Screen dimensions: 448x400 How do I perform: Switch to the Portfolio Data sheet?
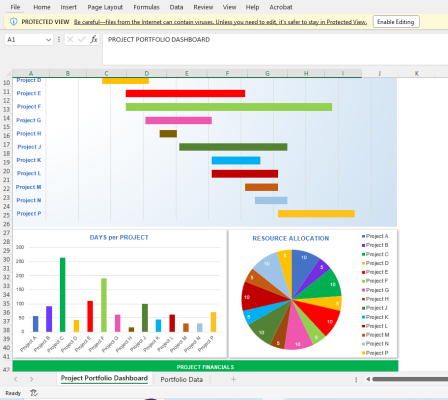[x=182, y=379]
